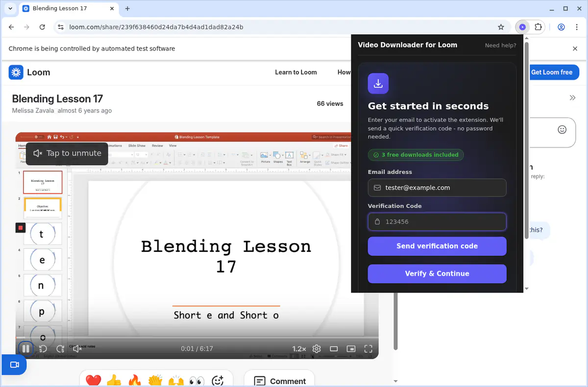React with clapping hands emoji
588x387 pixels.
tap(155, 381)
